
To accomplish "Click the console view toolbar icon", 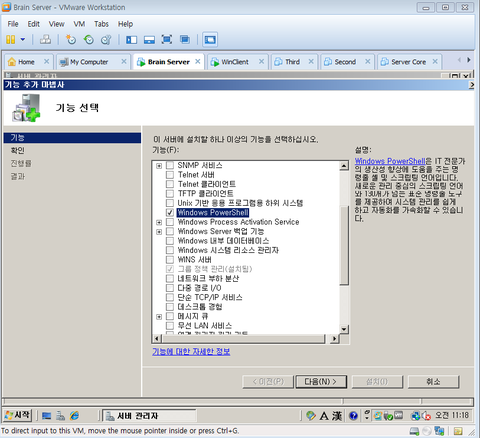I will [210, 40].
